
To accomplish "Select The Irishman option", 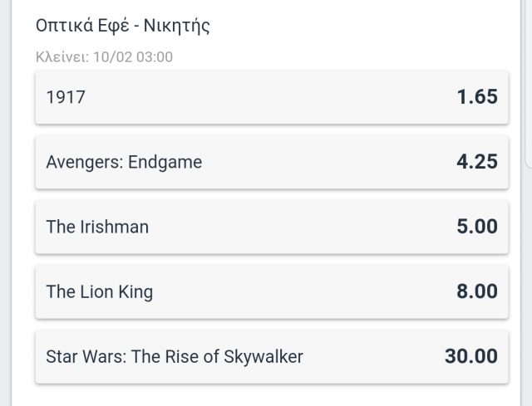I will tap(272, 227).
